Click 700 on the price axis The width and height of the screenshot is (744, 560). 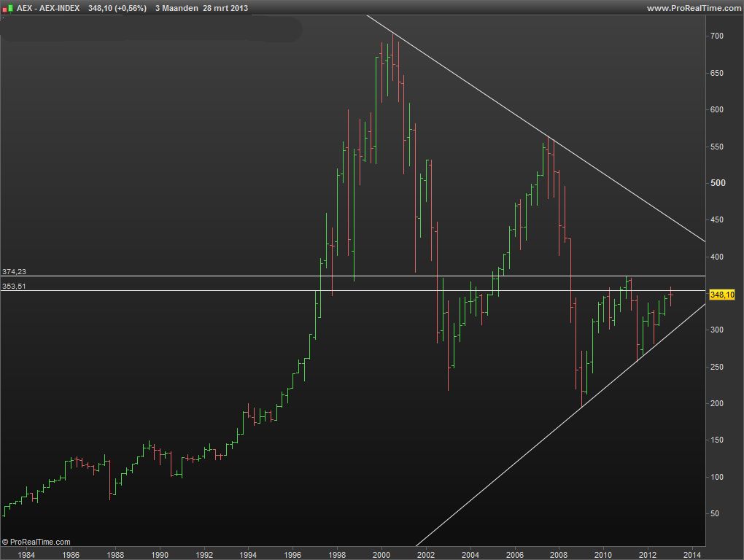[717, 36]
